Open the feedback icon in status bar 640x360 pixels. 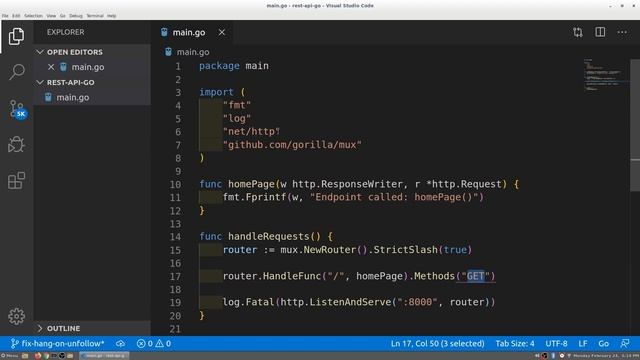(625, 344)
